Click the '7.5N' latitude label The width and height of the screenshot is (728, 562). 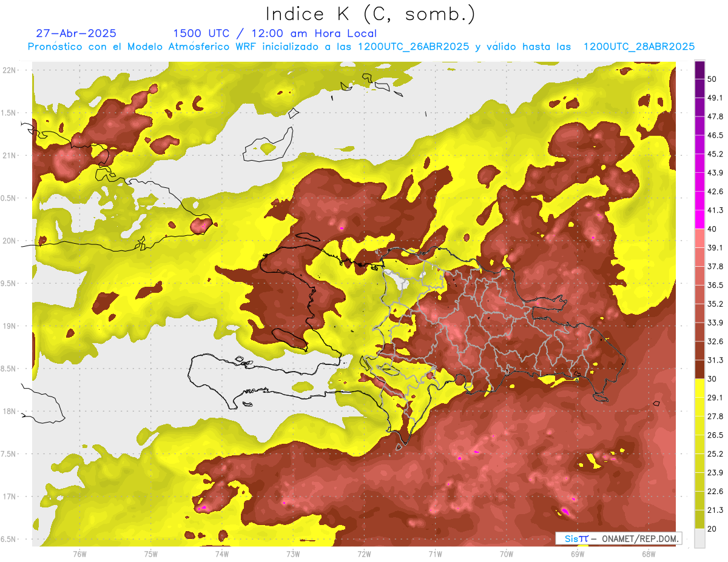(x=9, y=454)
